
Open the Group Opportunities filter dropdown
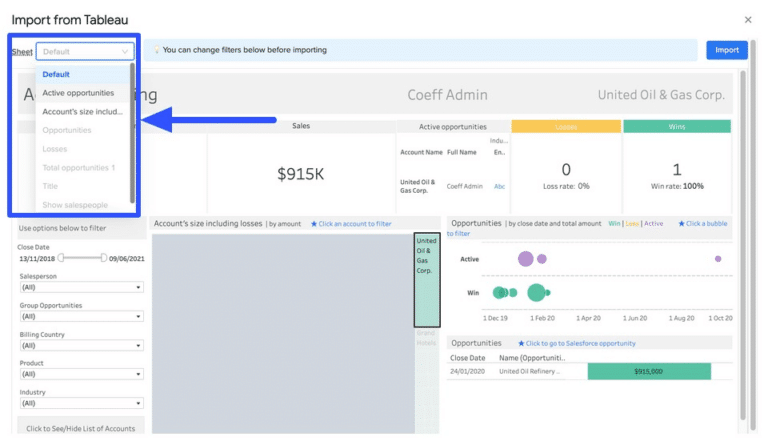pos(81,316)
